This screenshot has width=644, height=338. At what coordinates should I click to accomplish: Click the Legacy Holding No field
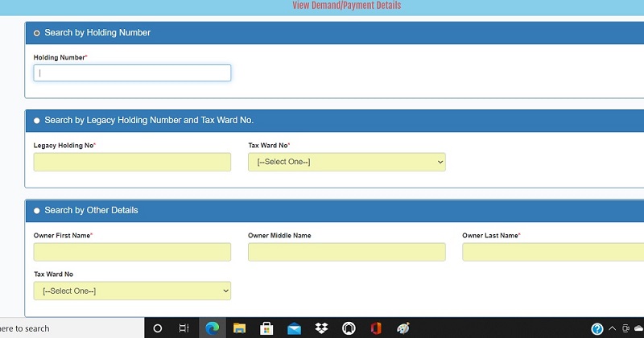point(132,162)
